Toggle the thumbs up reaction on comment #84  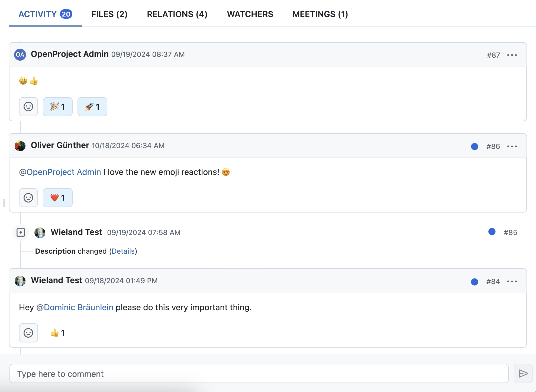57,332
